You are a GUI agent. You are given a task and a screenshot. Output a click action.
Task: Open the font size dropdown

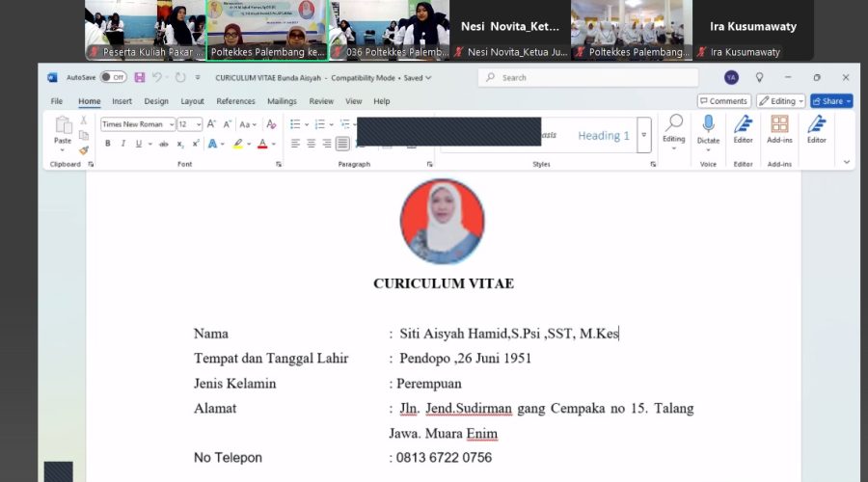tap(198, 124)
